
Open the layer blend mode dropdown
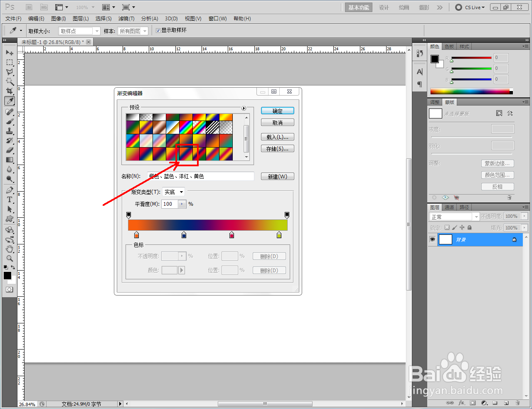coord(454,217)
